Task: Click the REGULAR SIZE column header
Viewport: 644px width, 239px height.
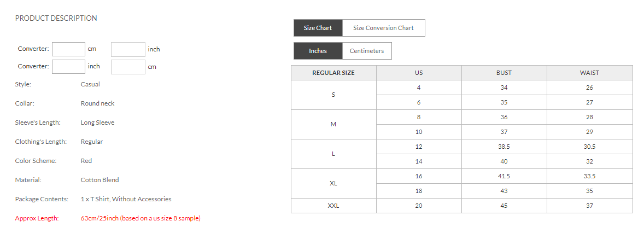Action: [x=333, y=73]
